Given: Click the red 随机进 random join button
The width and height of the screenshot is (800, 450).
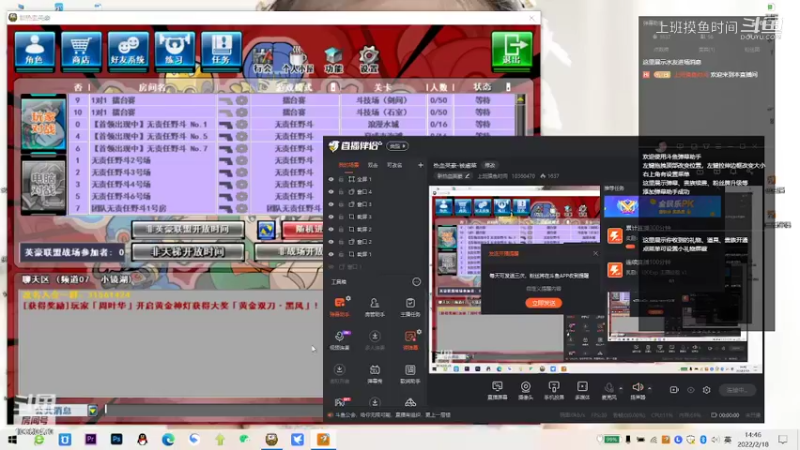Looking at the screenshot, I should pos(303,230).
